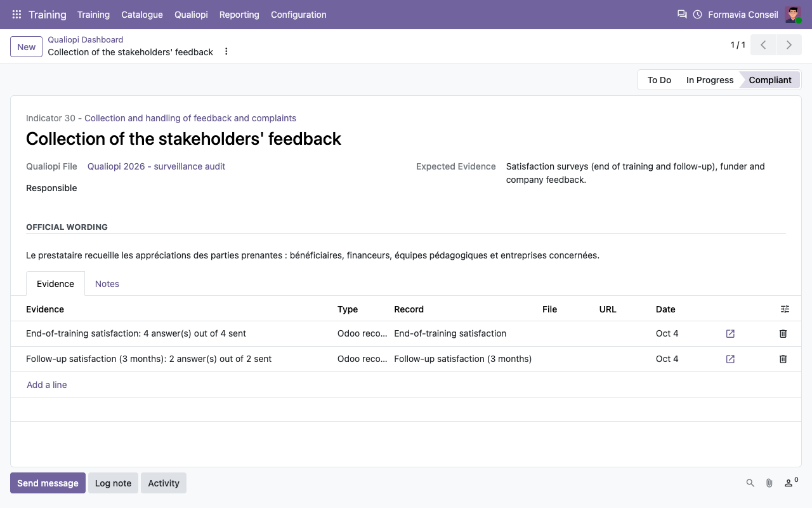812x508 pixels.
Task: Go back to Qualiopi Dashboard breadcrumb
Action: tap(86, 39)
